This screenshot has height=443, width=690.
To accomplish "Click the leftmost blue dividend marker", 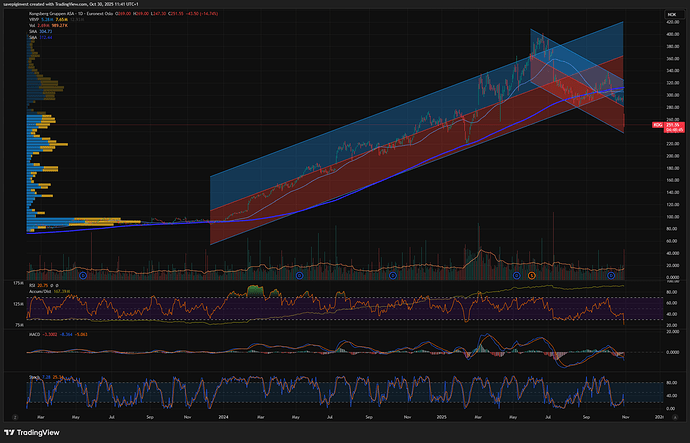I will (83, 274).
